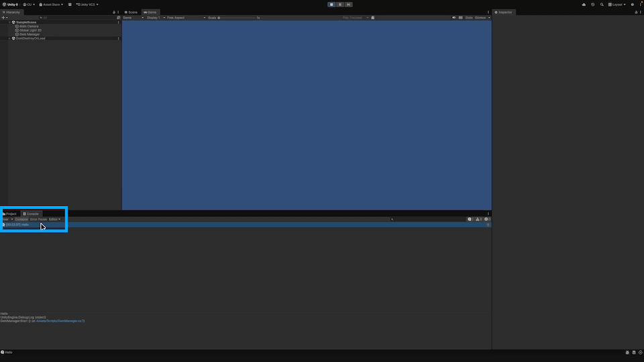Open the Play Focused dropdown

coord(356,17)
